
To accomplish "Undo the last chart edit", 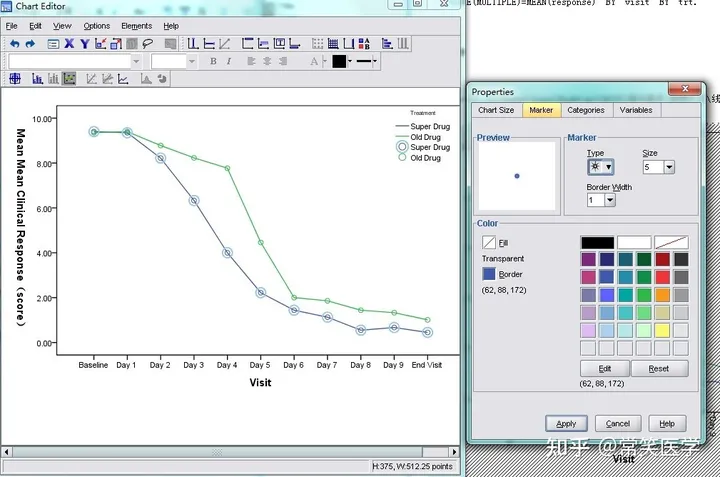I will (15, 44).
